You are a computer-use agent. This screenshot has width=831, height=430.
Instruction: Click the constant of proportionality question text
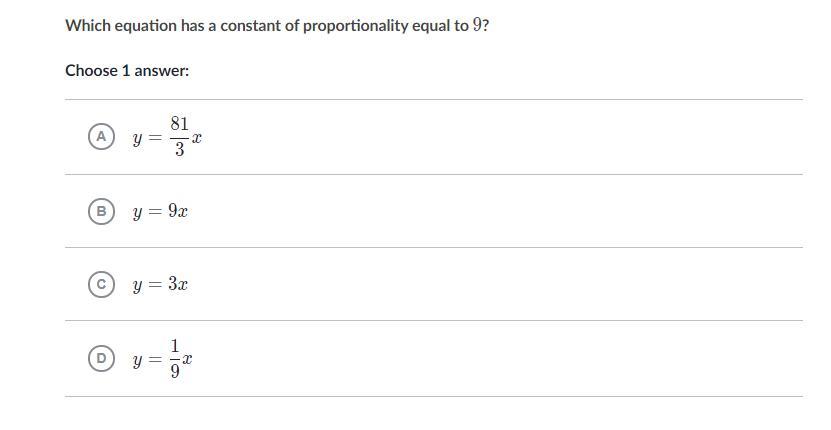click(x=277, y=25)
